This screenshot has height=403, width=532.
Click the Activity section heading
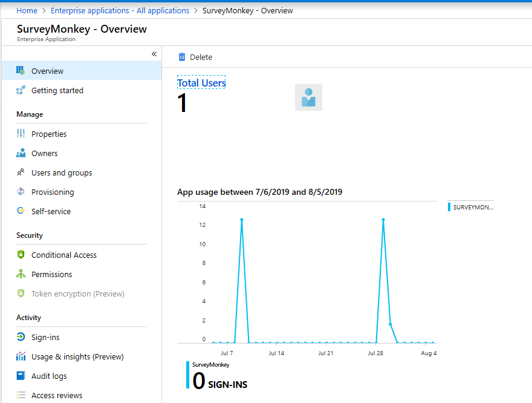[28, 318]
